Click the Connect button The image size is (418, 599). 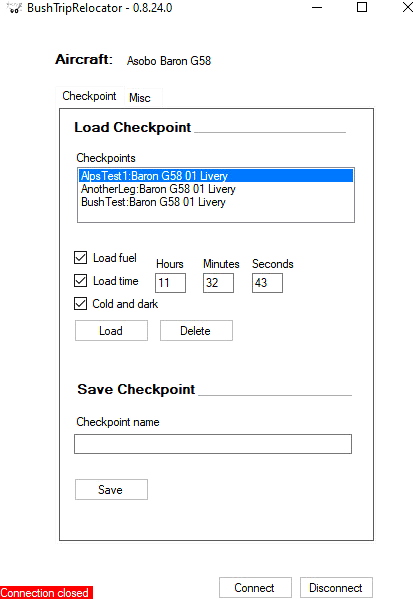click(x=255, y=588)
